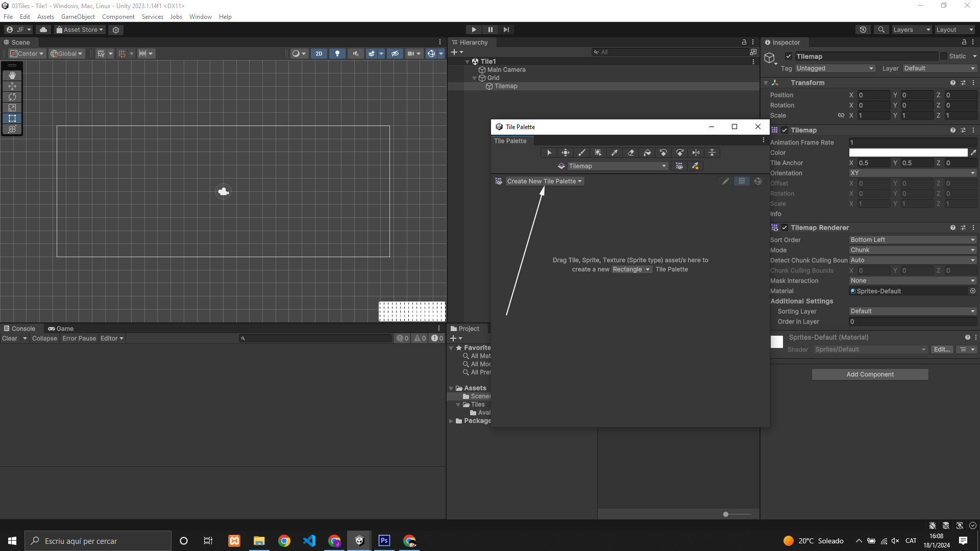Viewport: 980px width, 551px height.
Task: Select the eraser tool in Tile Palette
Action: [631, 153]
